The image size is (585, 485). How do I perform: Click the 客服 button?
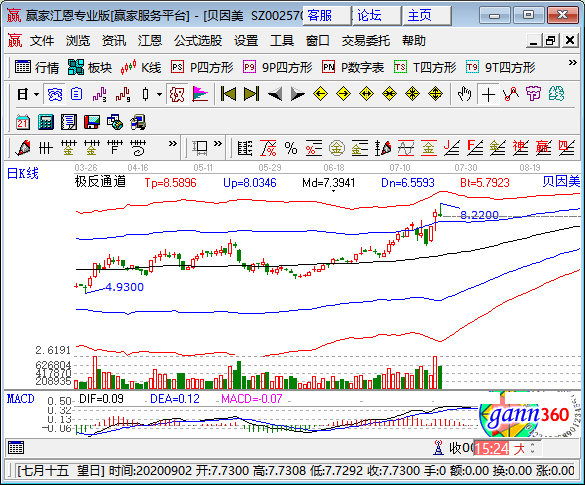pyautogui.click(x=326, y=16)
